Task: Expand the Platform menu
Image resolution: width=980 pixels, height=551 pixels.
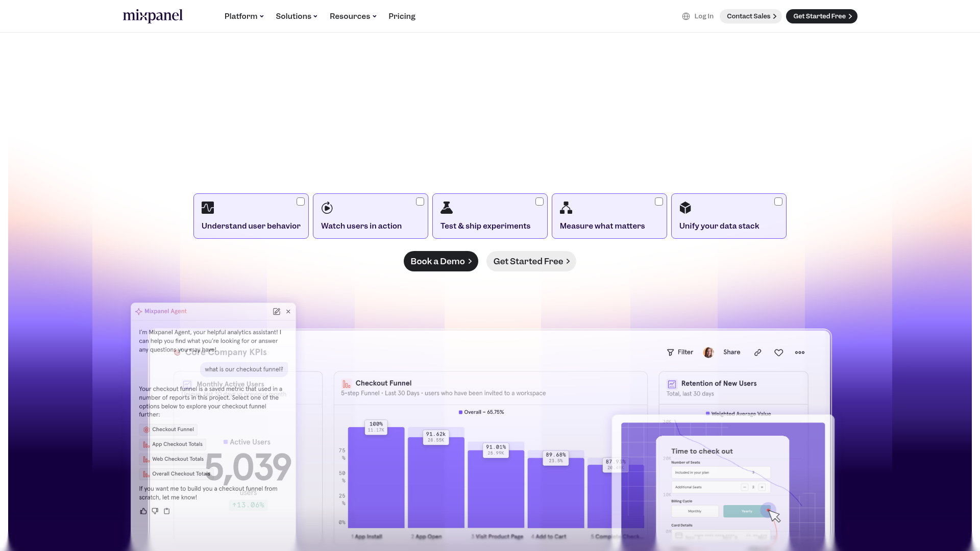Action: click(244, 16)
